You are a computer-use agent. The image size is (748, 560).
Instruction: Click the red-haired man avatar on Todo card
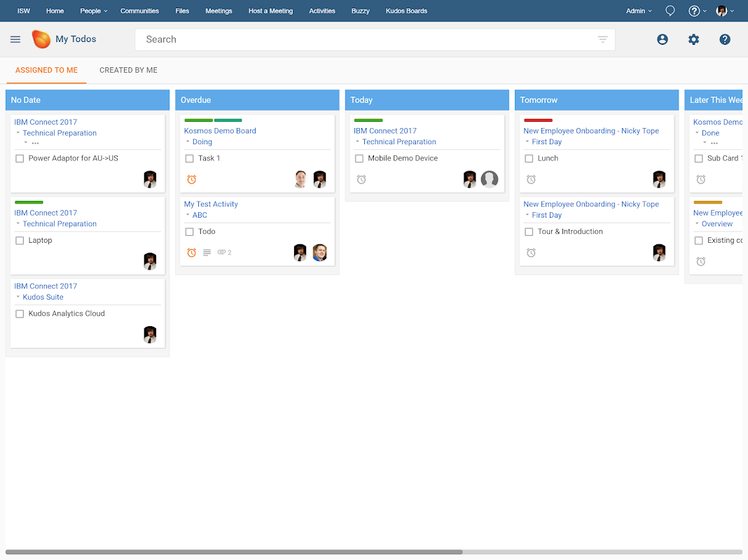(319, 253)
